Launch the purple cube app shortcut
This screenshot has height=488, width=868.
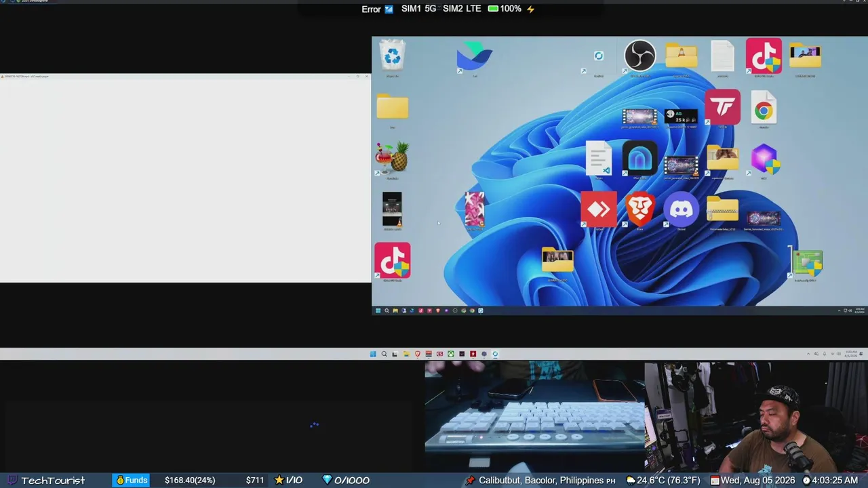pyautogui.click(x=764, y=159)
